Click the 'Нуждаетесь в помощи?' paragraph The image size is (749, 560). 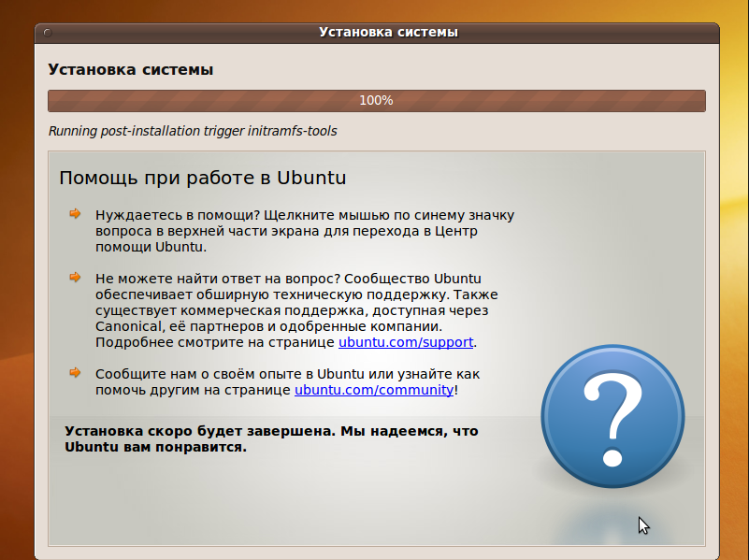click(305, 231)
